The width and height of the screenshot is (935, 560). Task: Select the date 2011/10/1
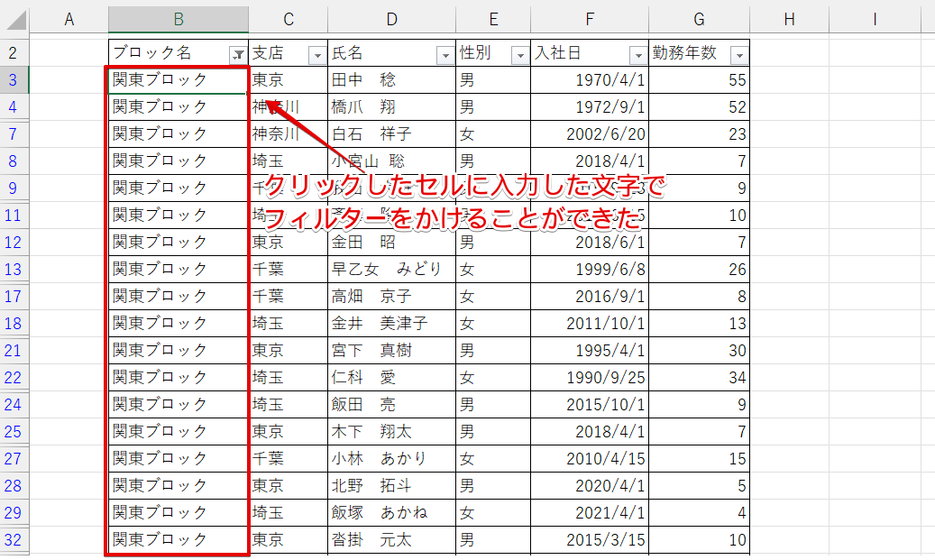click(x=606, y=323)
